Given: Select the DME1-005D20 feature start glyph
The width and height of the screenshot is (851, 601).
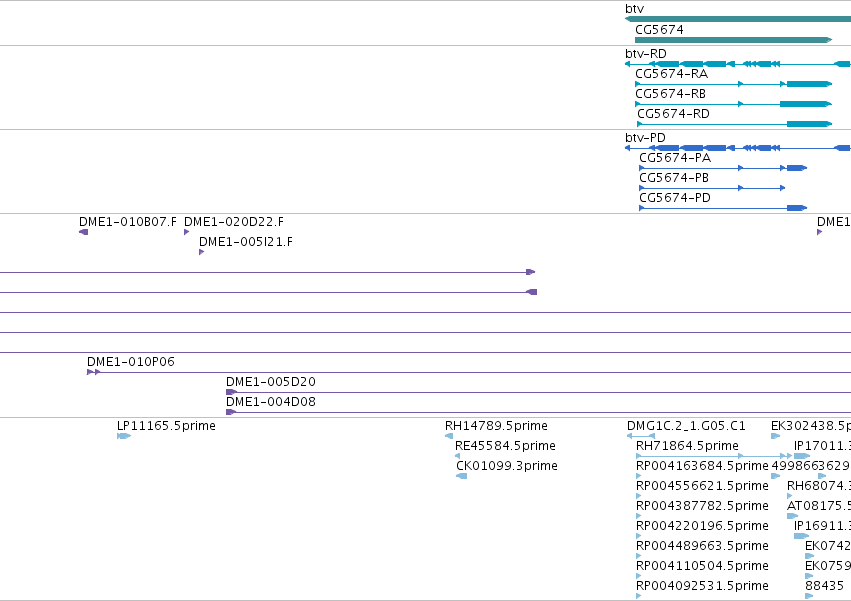Looking at the screenshot, I should click(232, 392).
